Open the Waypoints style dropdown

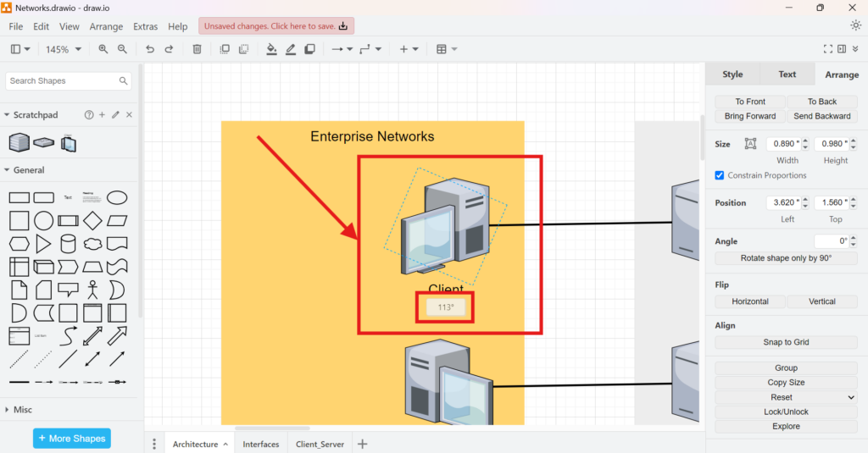(370, 49)
